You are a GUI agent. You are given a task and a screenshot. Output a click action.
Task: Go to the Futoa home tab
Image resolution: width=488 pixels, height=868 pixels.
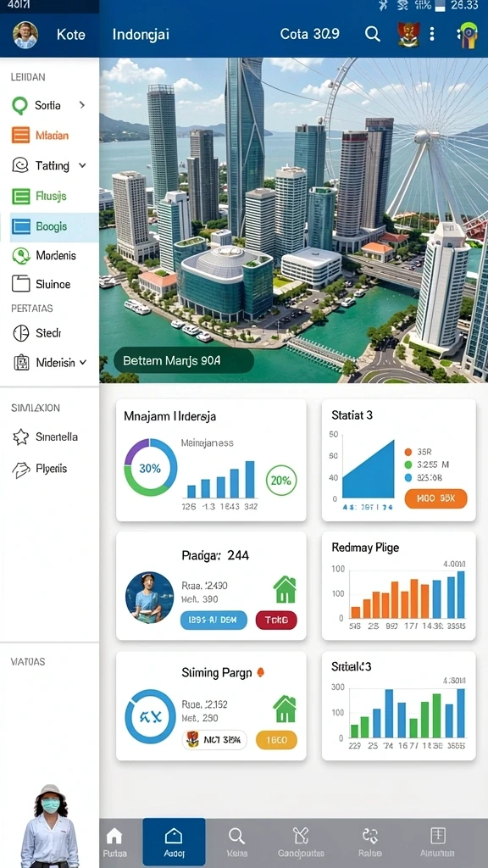[x=114, y=842]
